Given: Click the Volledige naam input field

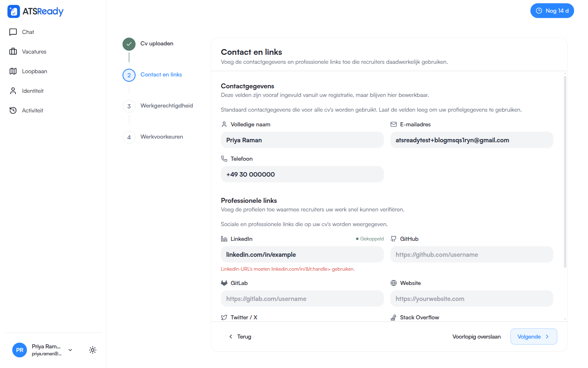Looking at the screenshot, I should coord(302,140).
